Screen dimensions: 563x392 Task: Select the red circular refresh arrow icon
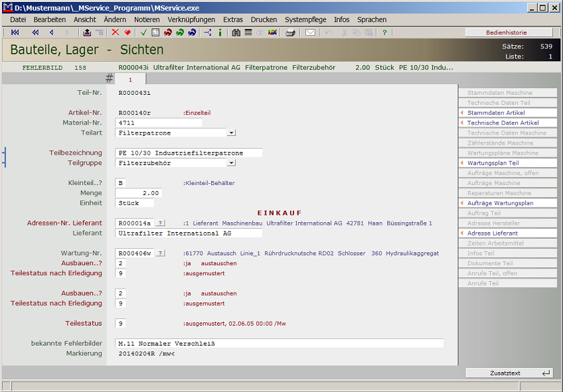167,33
